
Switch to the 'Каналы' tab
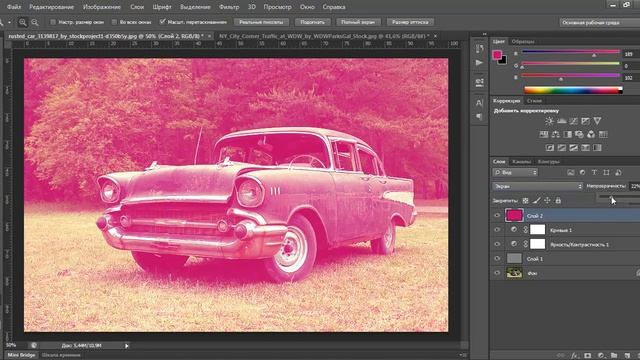521,162
